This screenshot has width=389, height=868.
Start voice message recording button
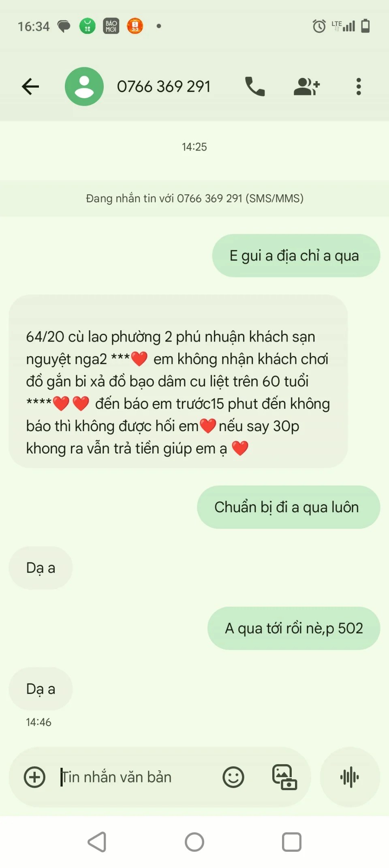(350, 777)
